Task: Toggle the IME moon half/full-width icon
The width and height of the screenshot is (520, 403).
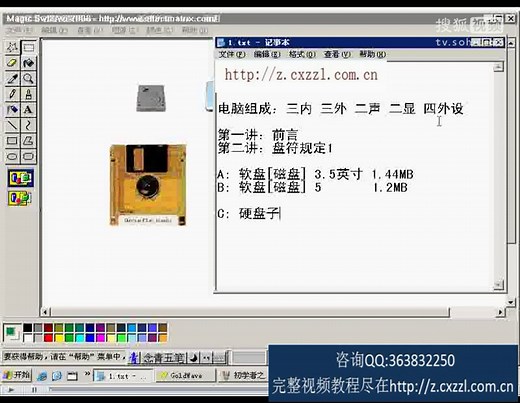Action: coord(193,358)
